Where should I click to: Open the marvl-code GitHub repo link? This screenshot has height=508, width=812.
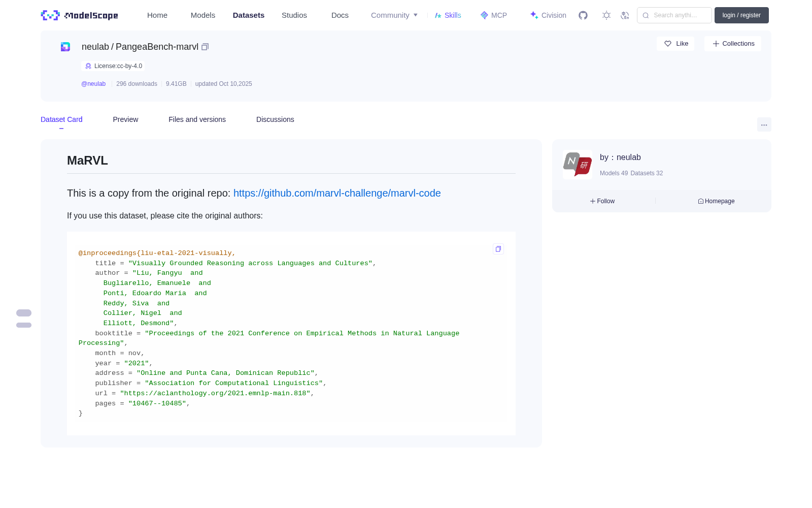[x=337, y=193]
